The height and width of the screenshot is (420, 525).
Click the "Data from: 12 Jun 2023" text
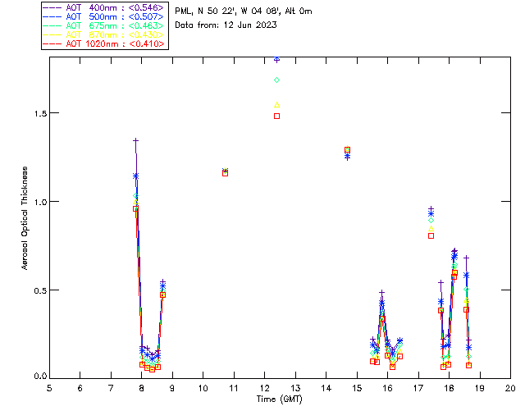tap(226, 25)
